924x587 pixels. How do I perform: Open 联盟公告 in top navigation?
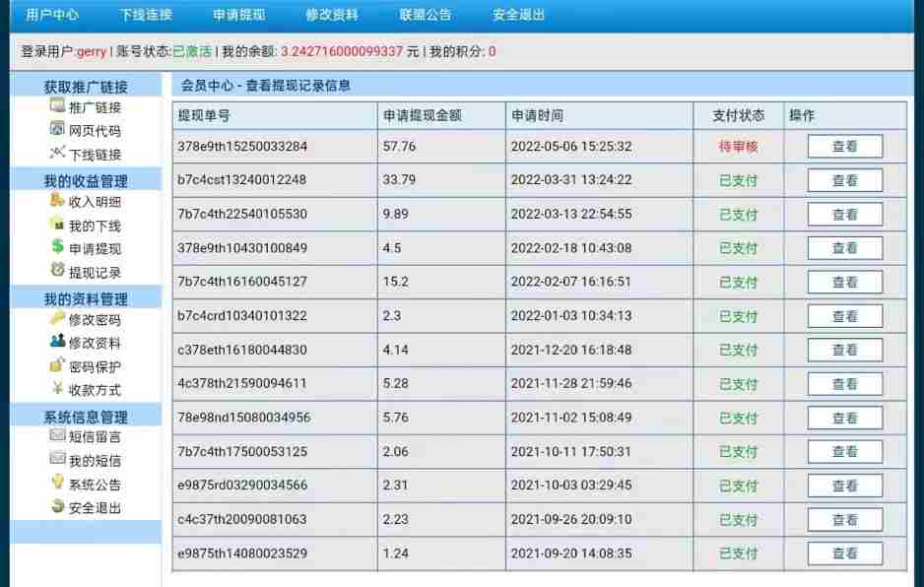coord(425,15)
